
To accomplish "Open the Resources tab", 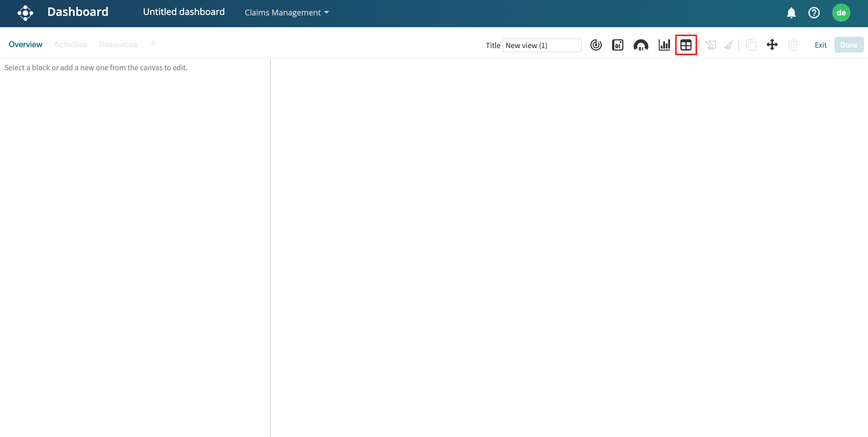I will click(118, 44).
